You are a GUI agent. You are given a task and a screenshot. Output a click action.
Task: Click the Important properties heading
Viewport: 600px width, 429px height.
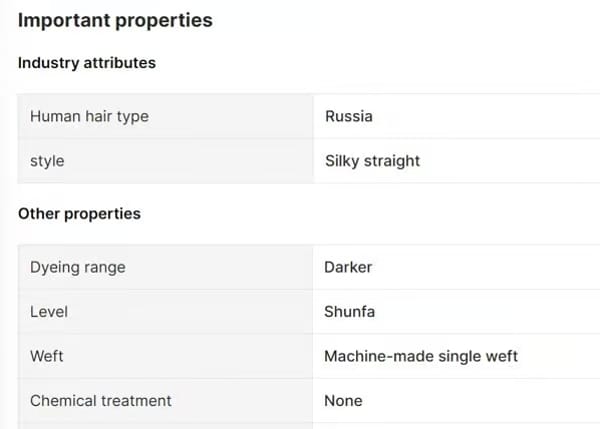point(115,20)
